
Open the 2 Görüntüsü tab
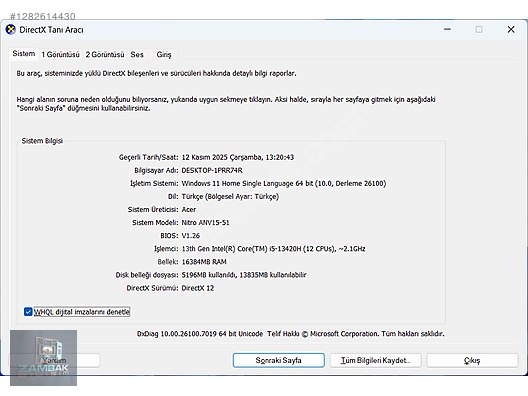[x=105, y=55]
